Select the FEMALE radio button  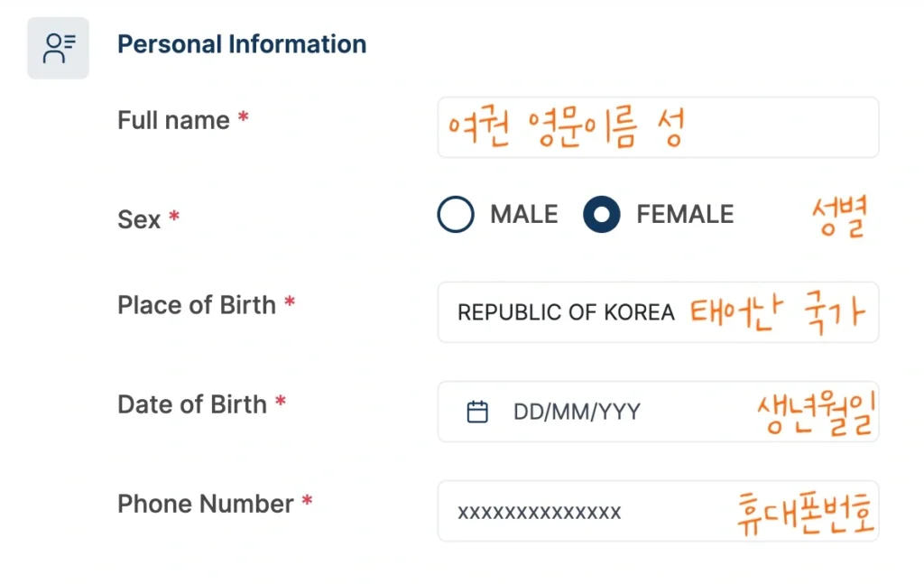(x=602, y=215)
